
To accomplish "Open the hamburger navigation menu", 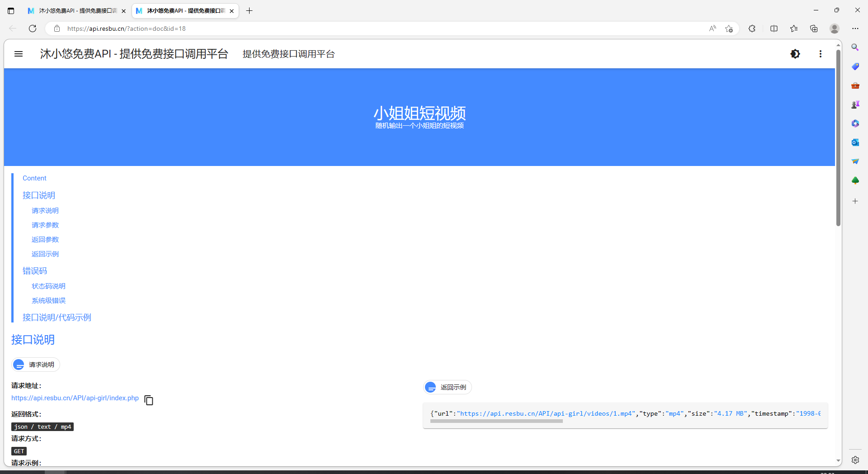I will [x=19, y=54].
